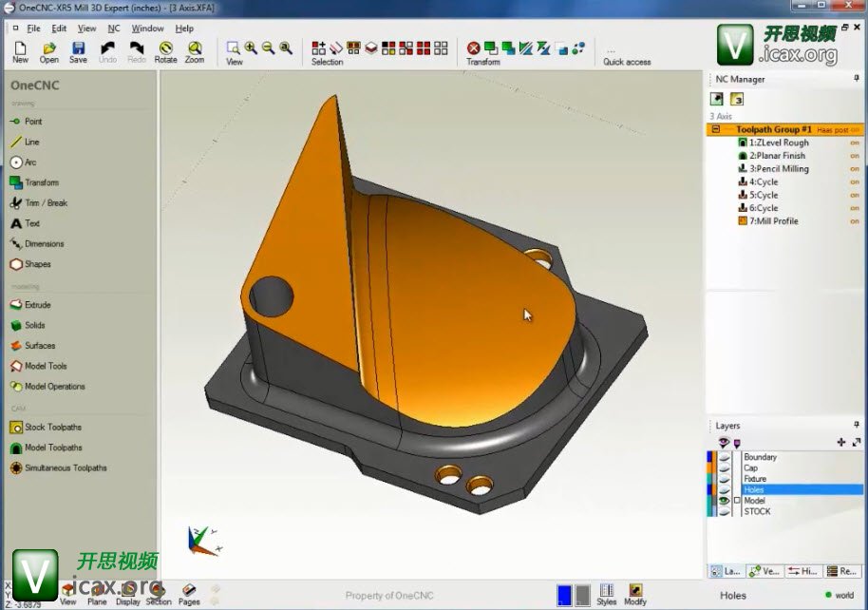
Task: Select the 3:Pencil Milling operation
Action: click(x=779, y=169)
